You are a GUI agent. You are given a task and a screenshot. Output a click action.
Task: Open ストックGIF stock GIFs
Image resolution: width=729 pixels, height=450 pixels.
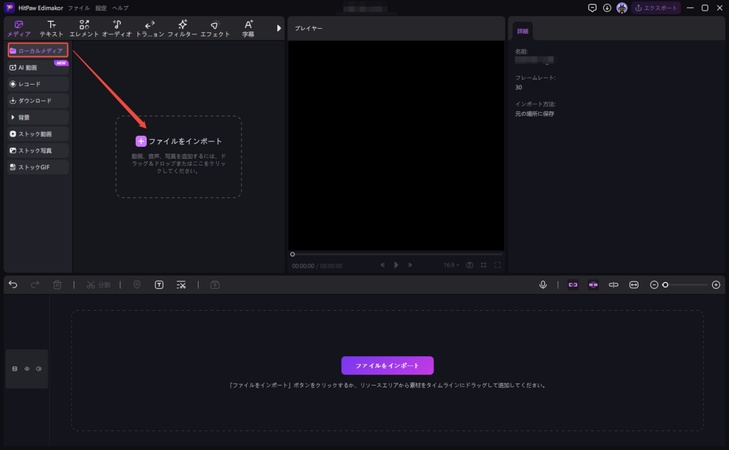click(x=38, y=167)
